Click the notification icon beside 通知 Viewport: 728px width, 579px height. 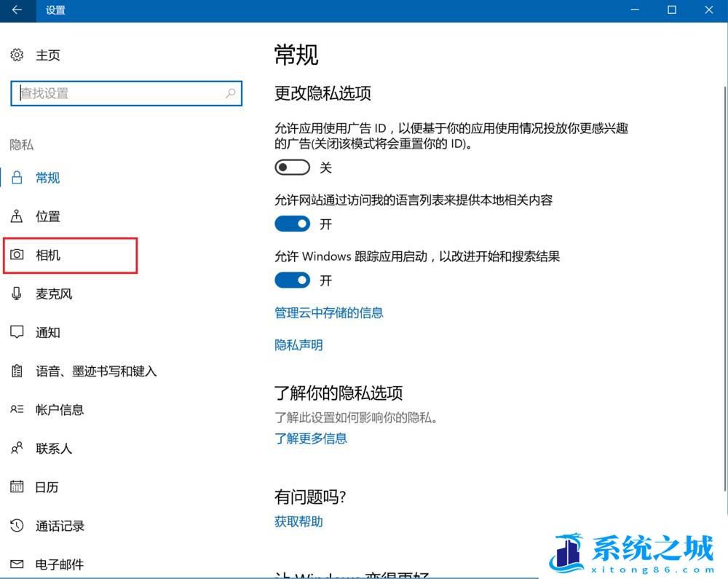point(17,332)
